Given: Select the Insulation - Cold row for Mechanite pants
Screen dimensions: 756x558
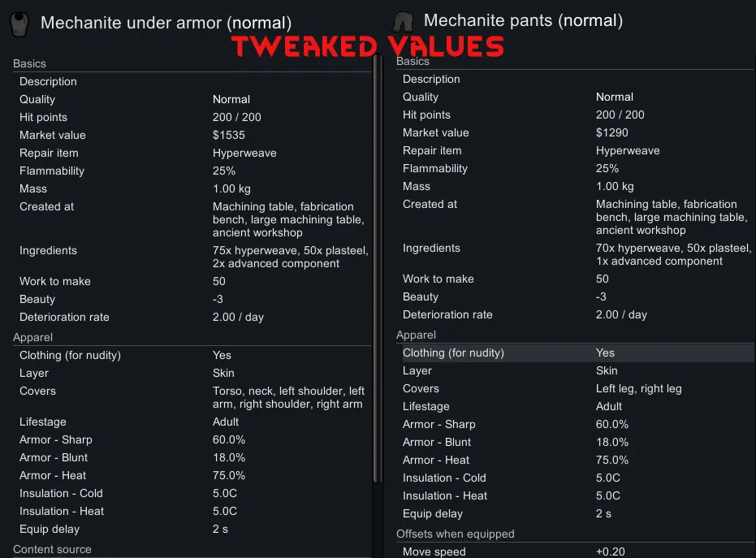Looking at the screenshot, I should pos(575,478).
